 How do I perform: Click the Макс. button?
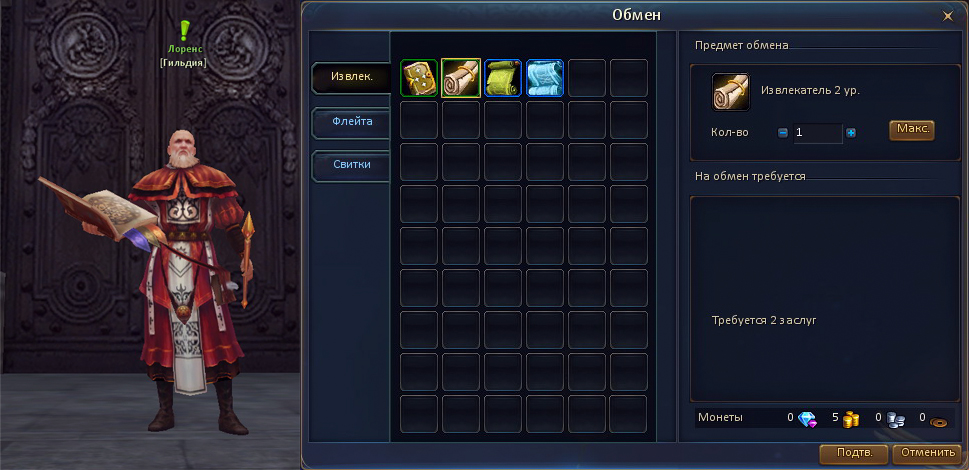point(912,130)
